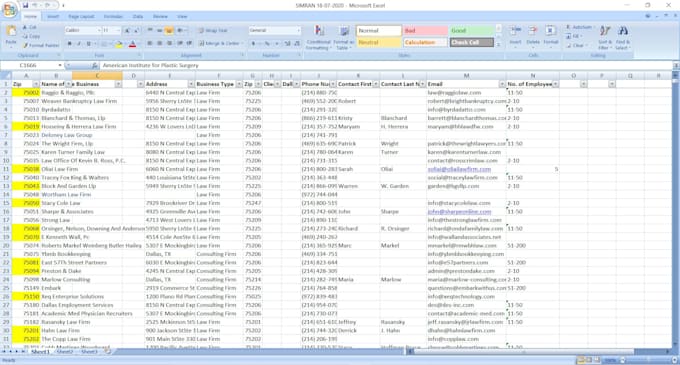This screenshot has height=365, width=680.
Task: Open filter dropdown for Business Type column
Action: pos(239,84)
